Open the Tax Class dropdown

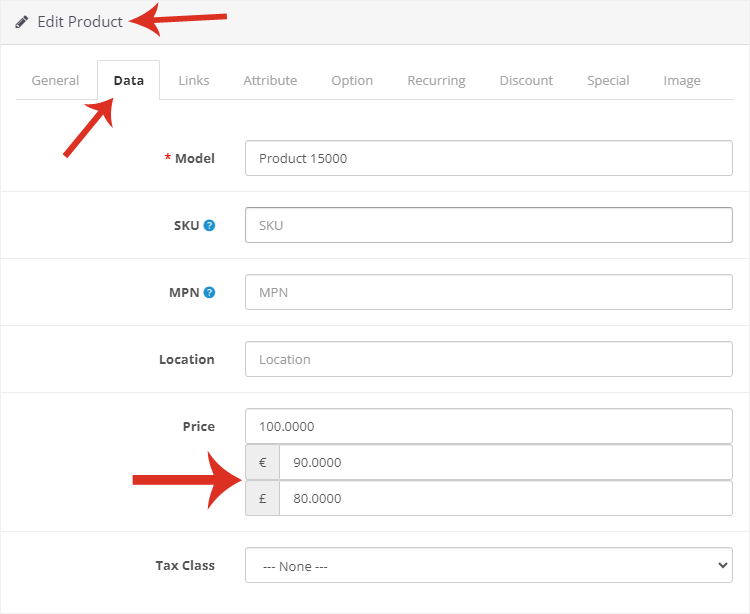point(488,565)
